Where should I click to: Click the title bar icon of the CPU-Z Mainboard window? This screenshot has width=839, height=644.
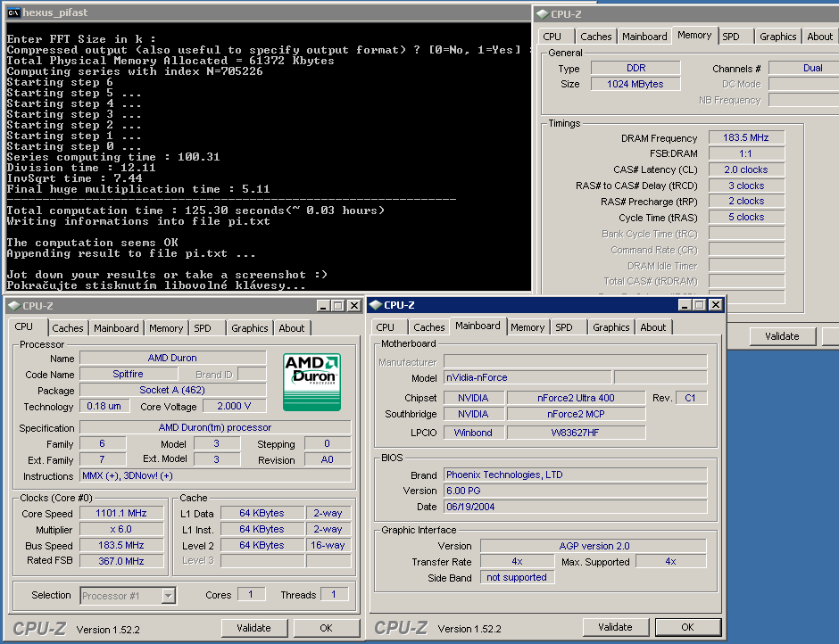pos(376,305)
